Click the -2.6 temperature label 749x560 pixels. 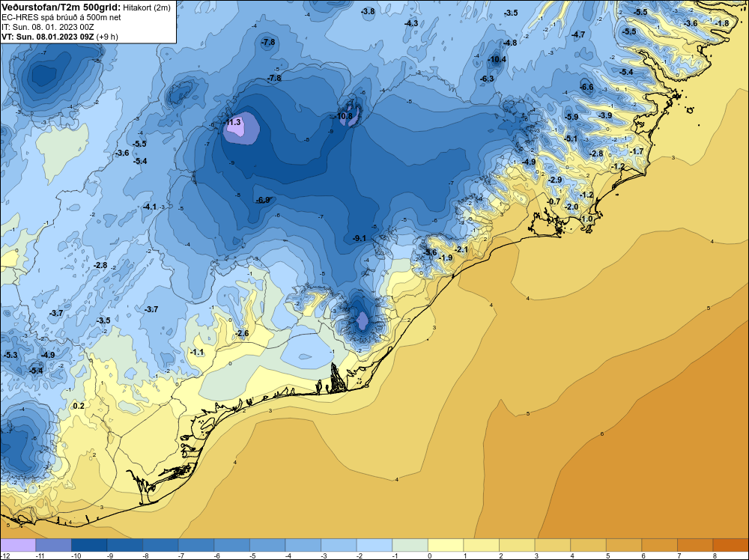(x=242, y=333)
